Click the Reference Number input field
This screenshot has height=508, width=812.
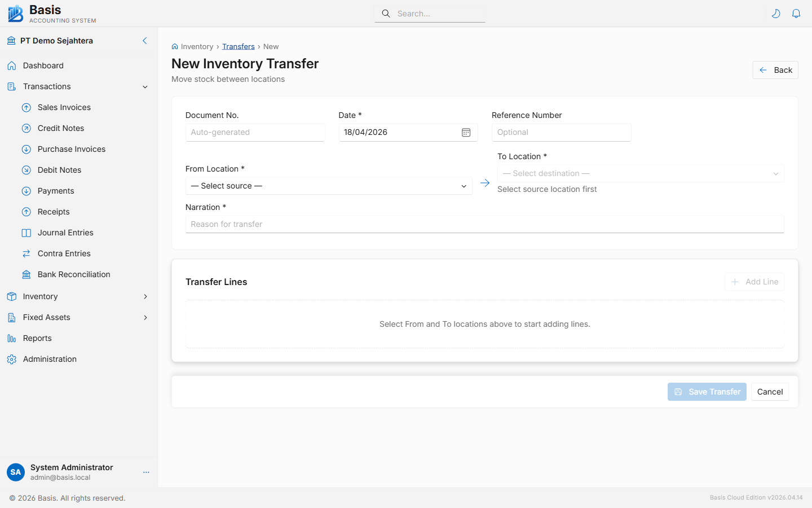tap(561, 132)
